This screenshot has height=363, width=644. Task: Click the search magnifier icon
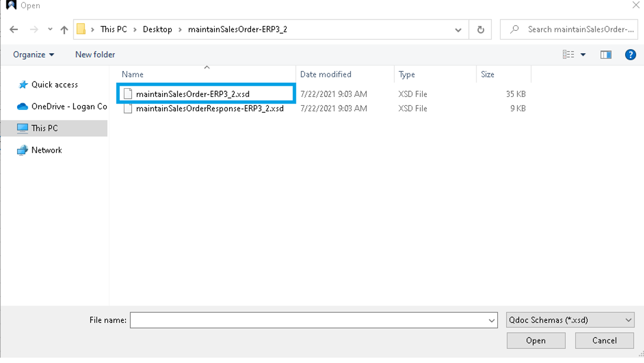tap(516, 29)
